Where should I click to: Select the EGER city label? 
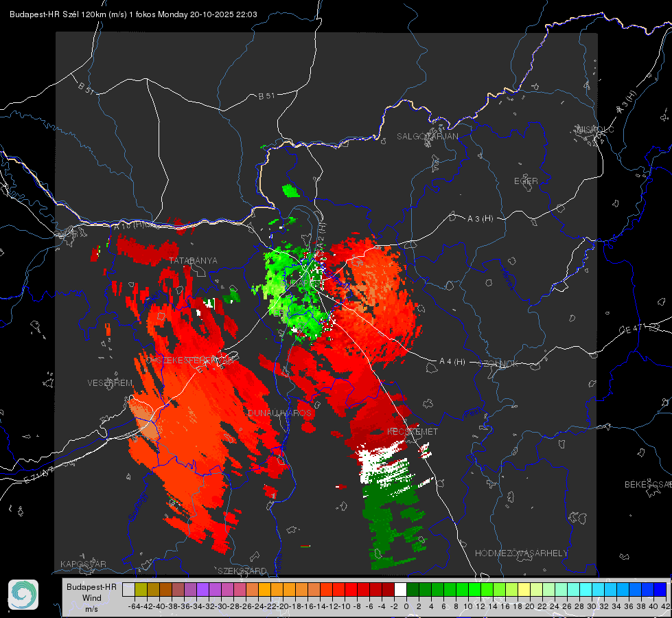point(526,181)
